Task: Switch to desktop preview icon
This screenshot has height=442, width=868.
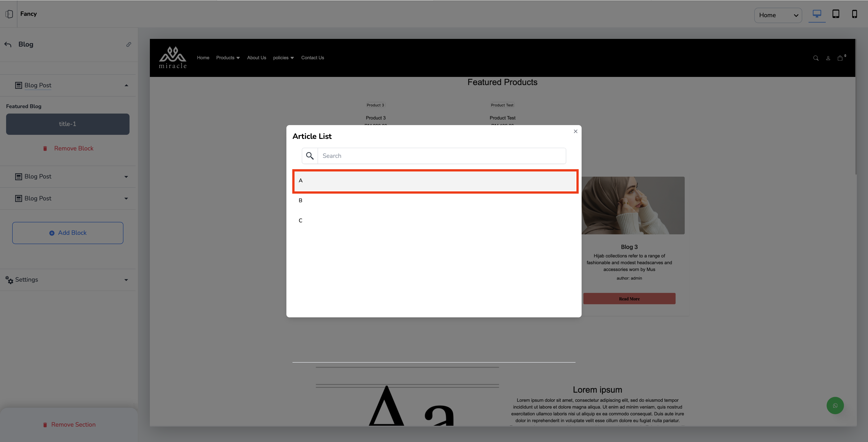Action: pyautogui.click(x=817, y=14)
